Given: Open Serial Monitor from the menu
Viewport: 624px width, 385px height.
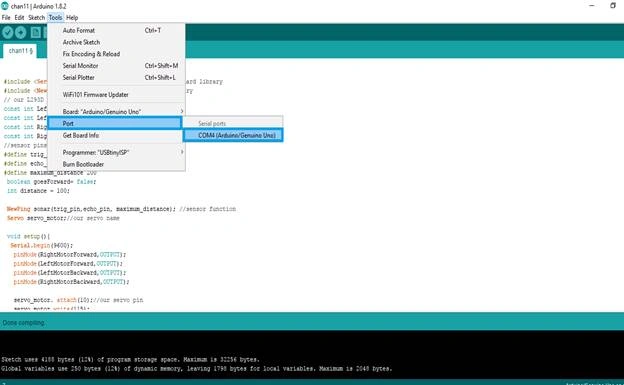Looking at the screenshot, I should [x=116, y=66].
